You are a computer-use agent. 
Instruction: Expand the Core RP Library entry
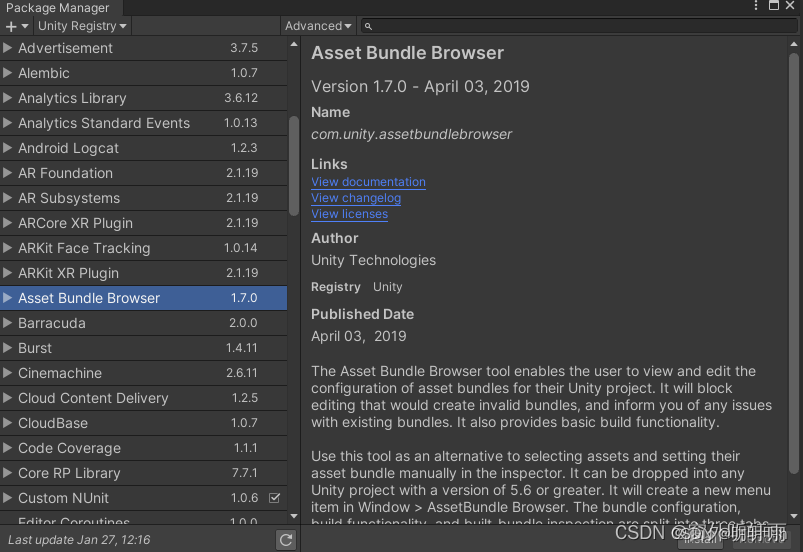7,473
